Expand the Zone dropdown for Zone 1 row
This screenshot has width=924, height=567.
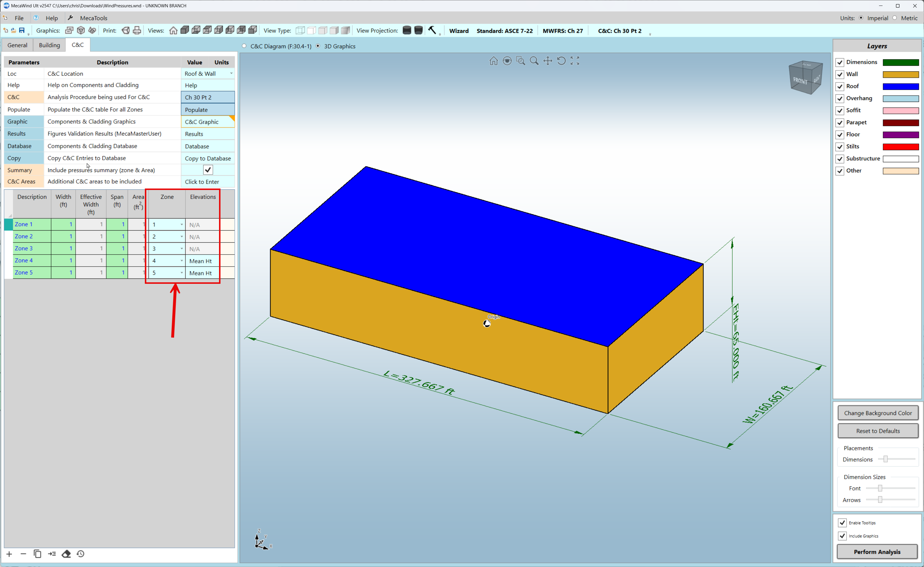click(x=182, y=224)
